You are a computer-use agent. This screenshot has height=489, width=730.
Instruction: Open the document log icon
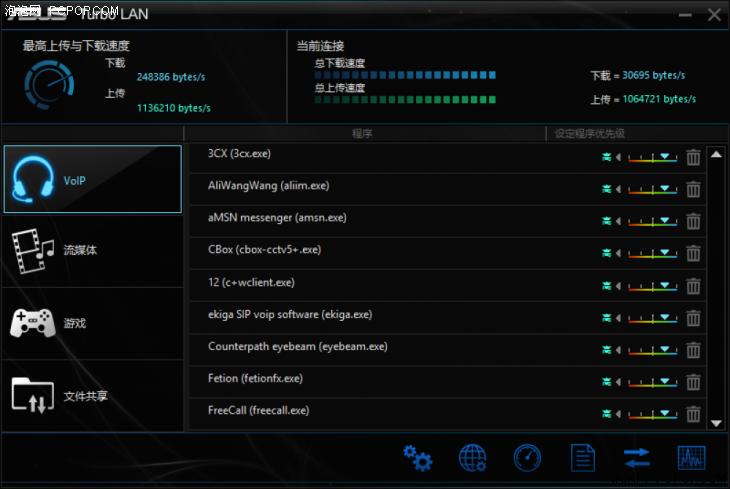point(582,458)
